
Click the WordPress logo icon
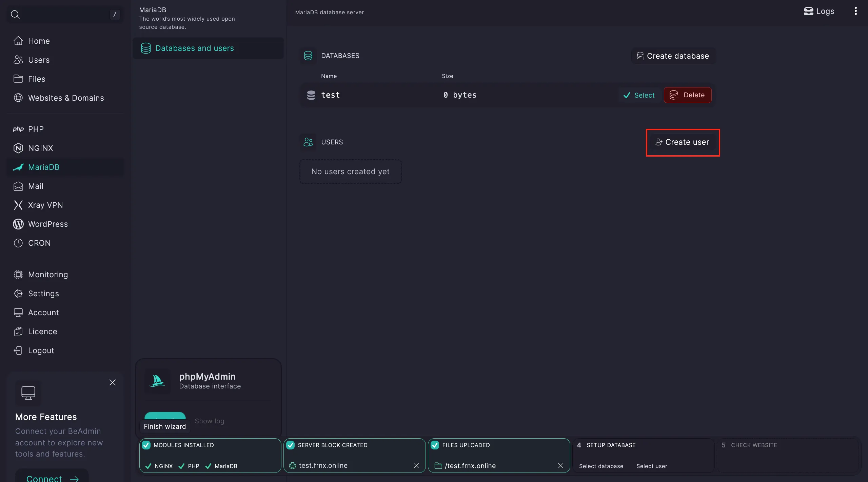[18, 224]
